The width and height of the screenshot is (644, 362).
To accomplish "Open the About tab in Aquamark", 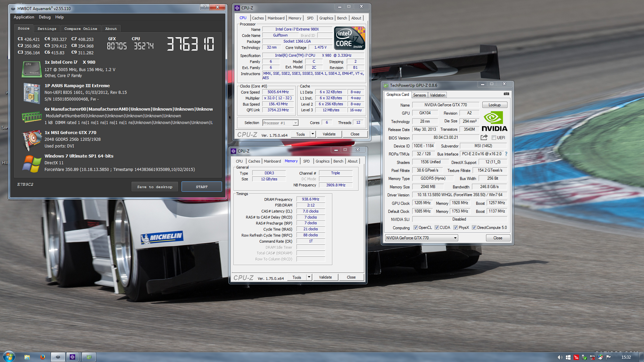I will [x=111, y=29].
